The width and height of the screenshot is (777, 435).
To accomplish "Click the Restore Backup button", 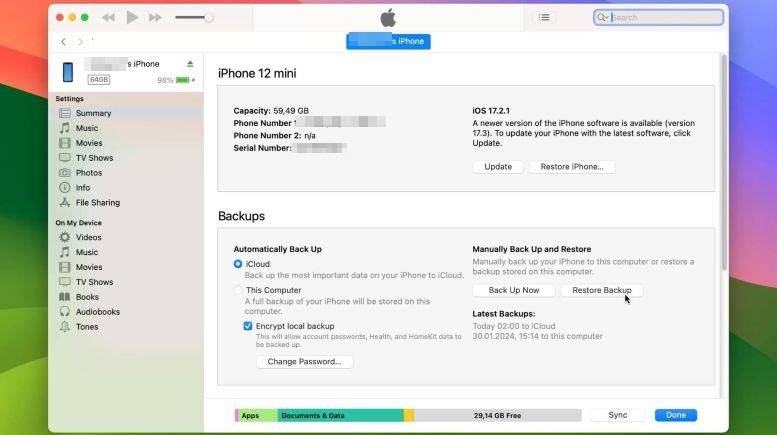I will point(602,290).
